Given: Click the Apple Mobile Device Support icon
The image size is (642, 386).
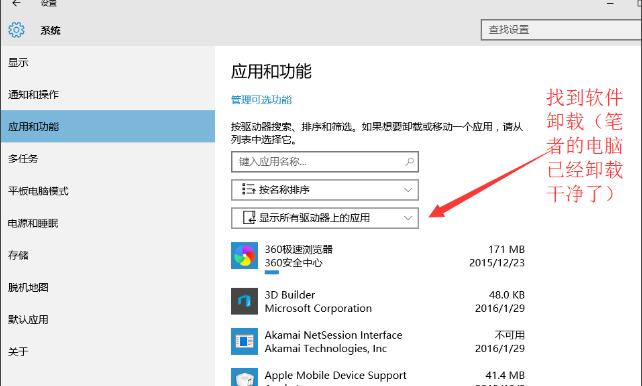Looking at the screenshot, I should coord(244,377).
